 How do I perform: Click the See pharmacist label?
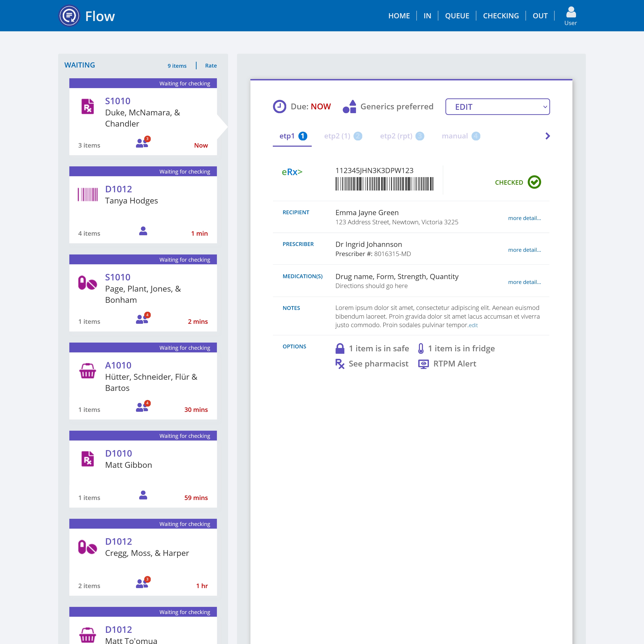378,364
